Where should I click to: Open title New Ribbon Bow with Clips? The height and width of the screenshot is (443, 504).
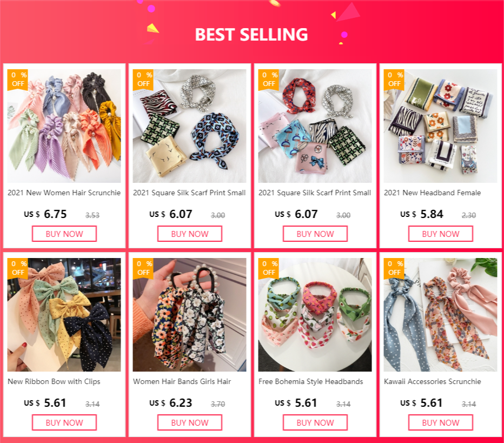click(54, 381)
